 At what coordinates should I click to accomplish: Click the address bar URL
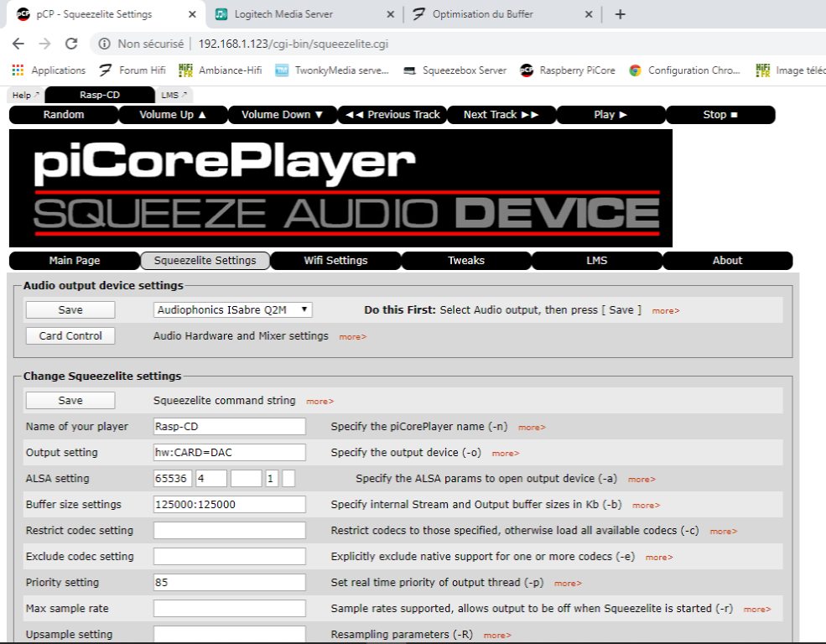(293, 44)
